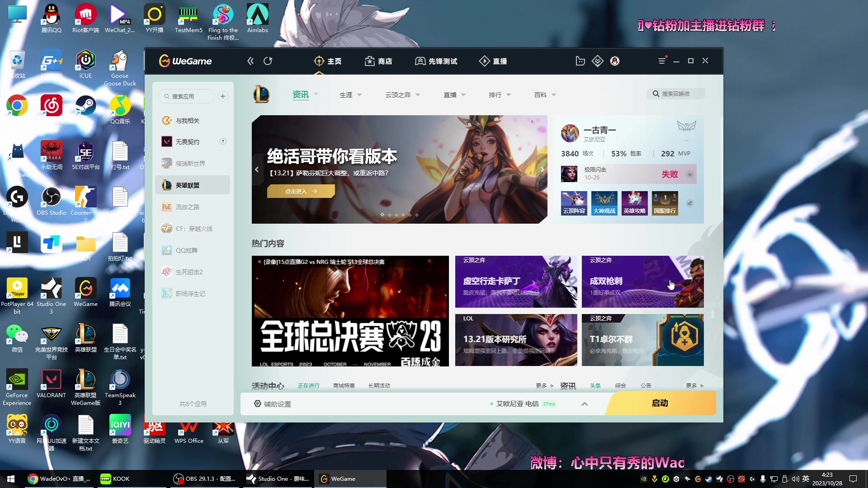Open the 13.21版本研究所 card
Viewport: 868px width, 488px height.
point(516,340)
